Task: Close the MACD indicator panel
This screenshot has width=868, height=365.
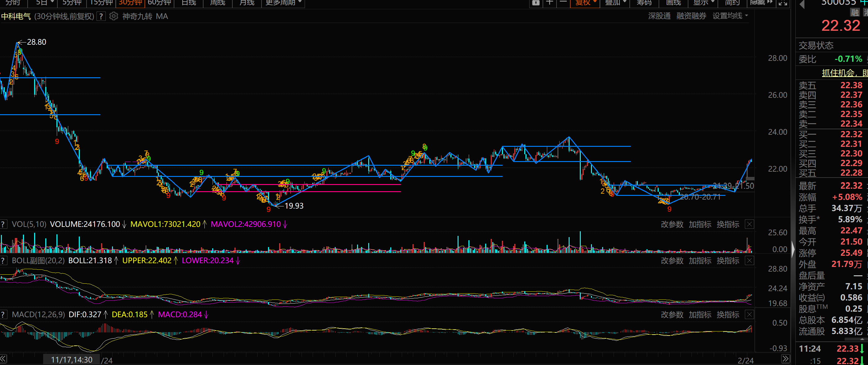Action: coord(749,314)
